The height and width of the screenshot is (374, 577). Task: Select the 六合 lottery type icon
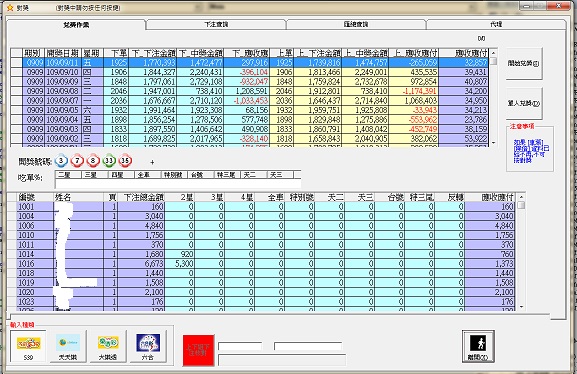tap(148, 346)
